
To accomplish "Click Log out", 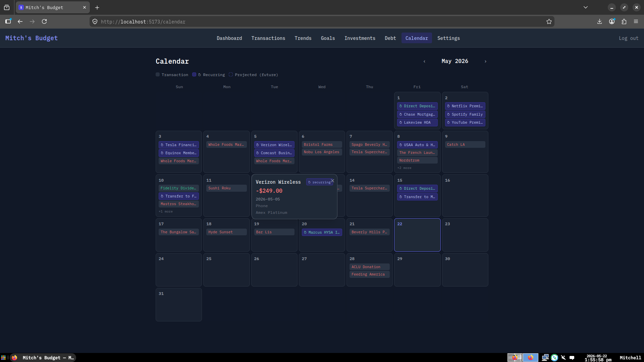I will [x=629, y=38].
